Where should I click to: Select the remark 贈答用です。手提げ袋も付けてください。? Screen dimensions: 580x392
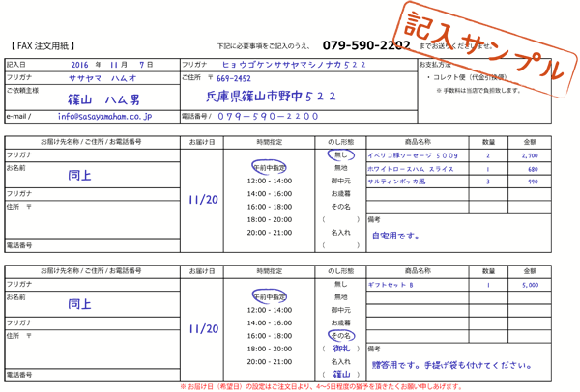click(x=451, y=365)
